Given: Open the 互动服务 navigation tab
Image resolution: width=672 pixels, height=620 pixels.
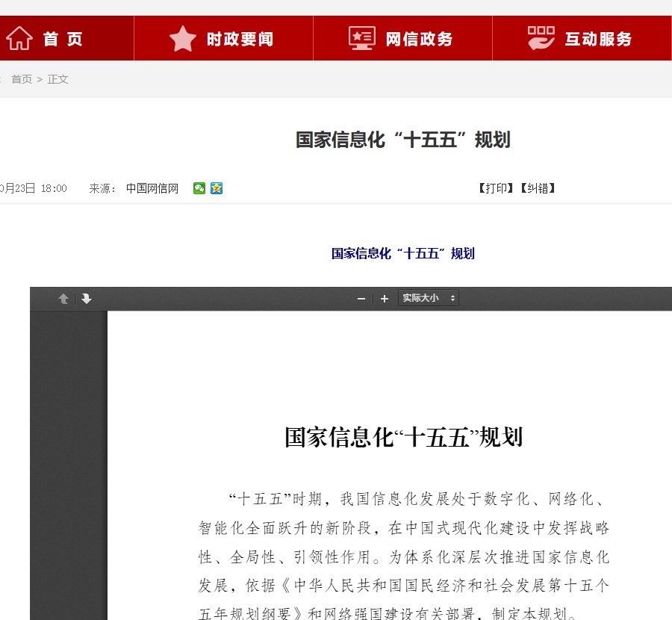Looking at the screenshot, I should point(582,38).
